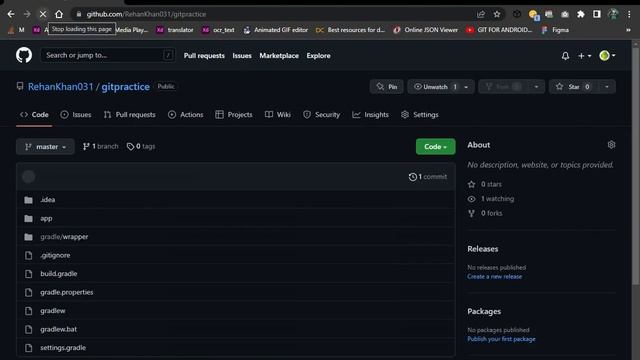Expand the Fork options dropdown arrow
The height and width of the screenshot is (360, 640).
point(536,87)
